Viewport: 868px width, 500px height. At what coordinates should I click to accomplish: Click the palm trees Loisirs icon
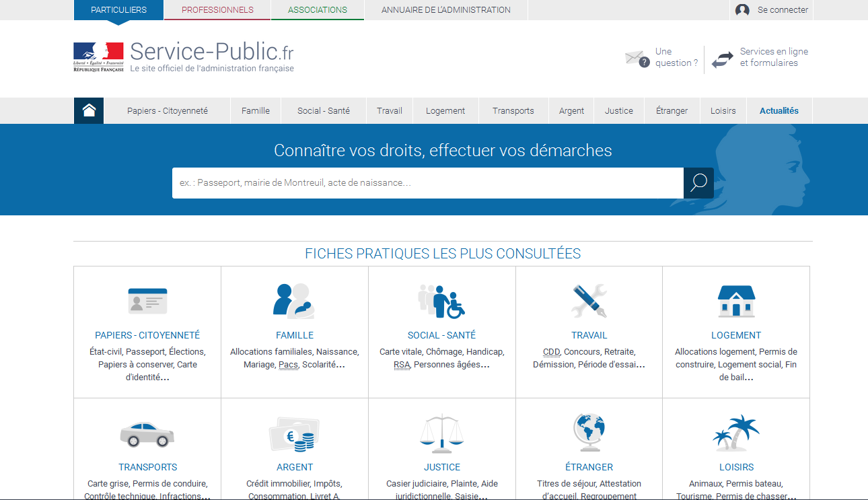(x=736, y=433)
